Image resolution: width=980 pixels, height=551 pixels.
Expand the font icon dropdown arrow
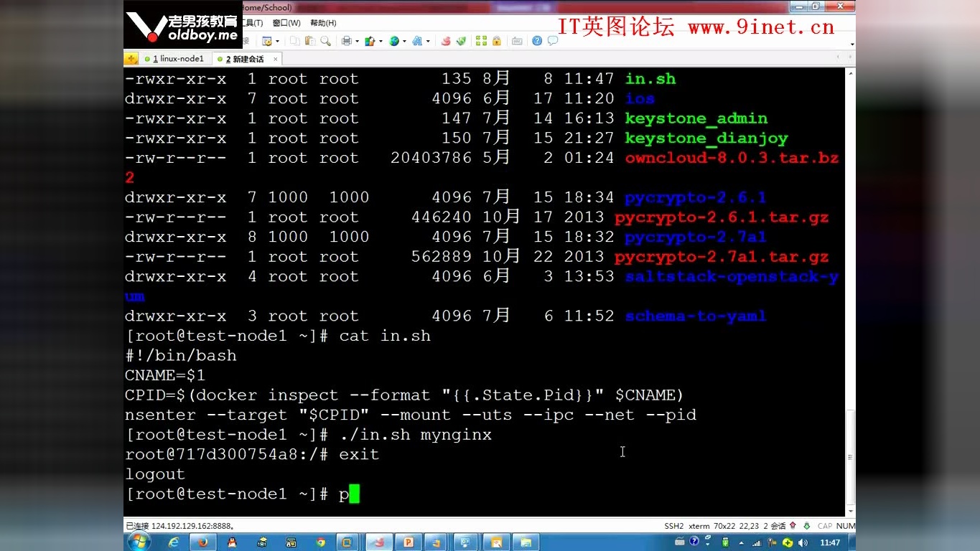pyautogui.click(x=428, y=41)
